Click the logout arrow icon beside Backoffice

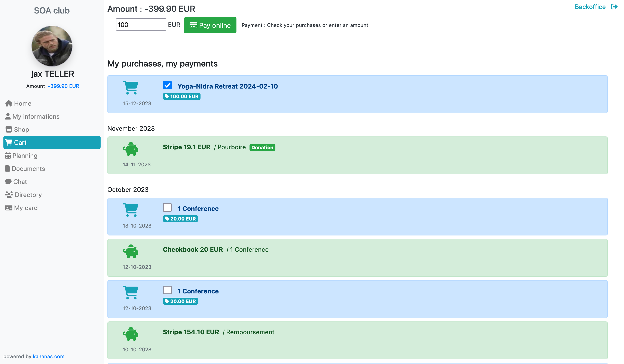tap(614, 7)
